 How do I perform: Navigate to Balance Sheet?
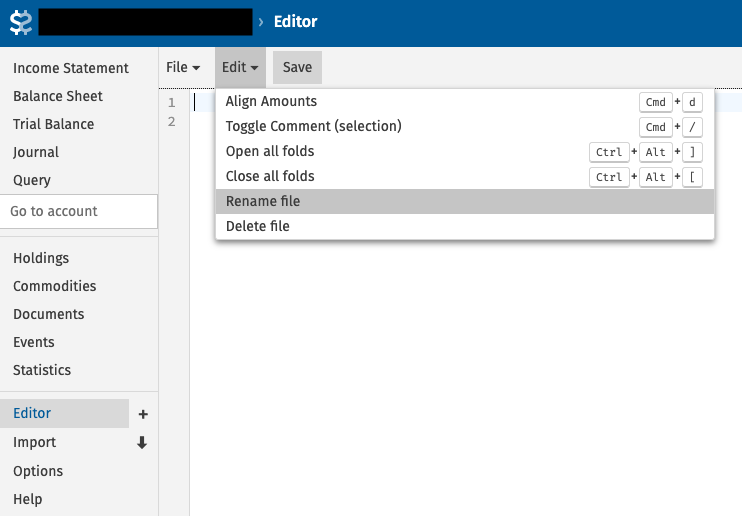click(58, 96)
